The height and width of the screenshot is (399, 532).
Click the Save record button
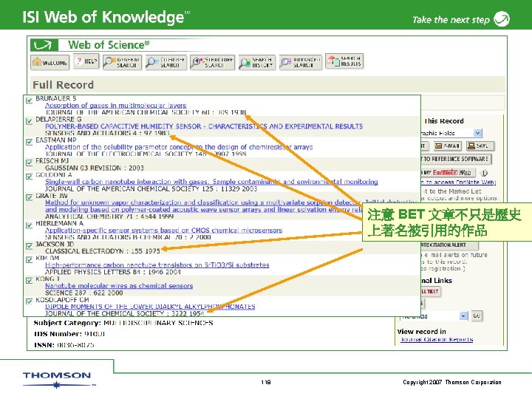click(x=480, y=146)
